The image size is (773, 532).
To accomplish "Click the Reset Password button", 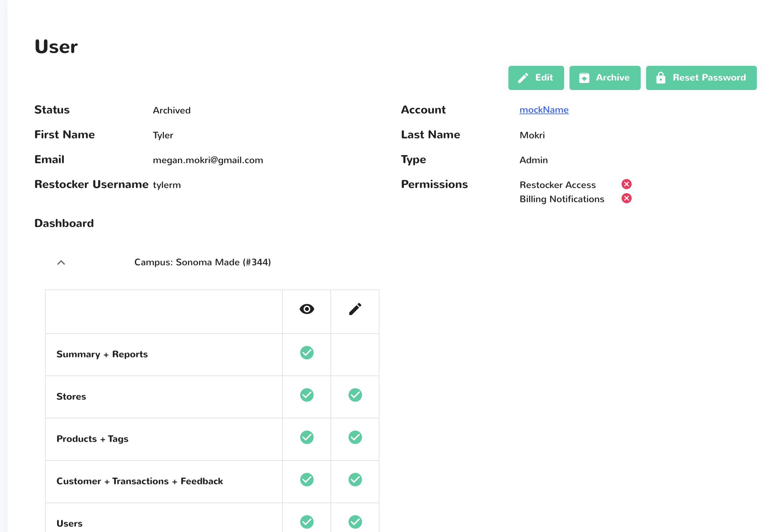I will click(701, 78).
